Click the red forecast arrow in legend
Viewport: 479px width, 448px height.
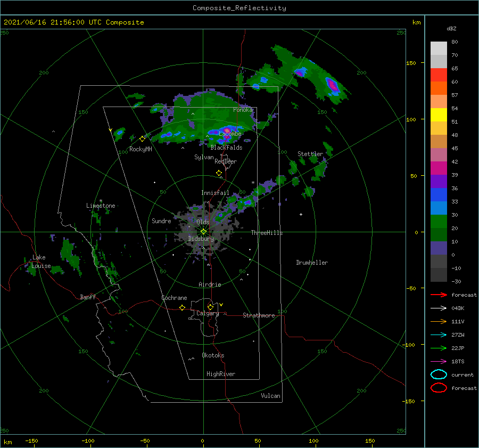(439, 295)
